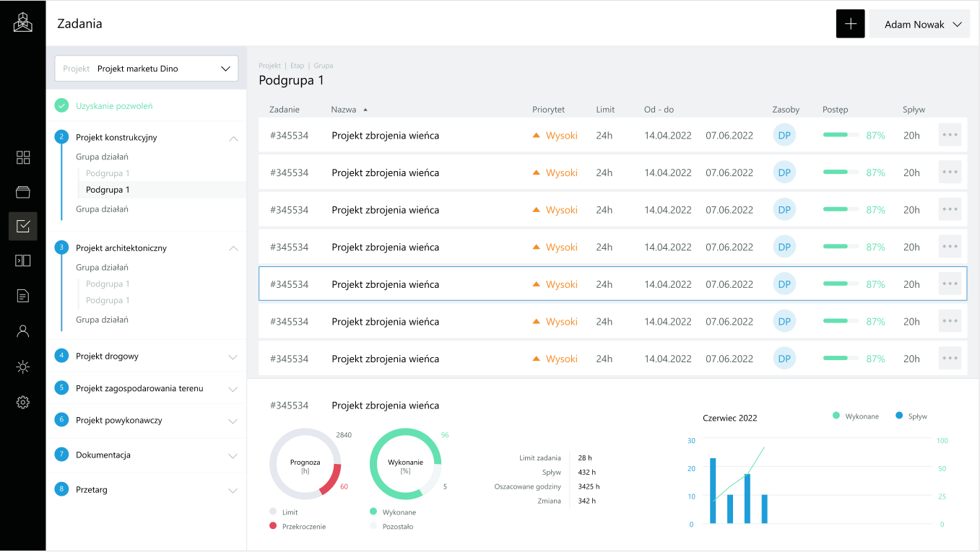Click the black plus add button
This screenshot has width=980, height=552.
[x=850, y=24]
